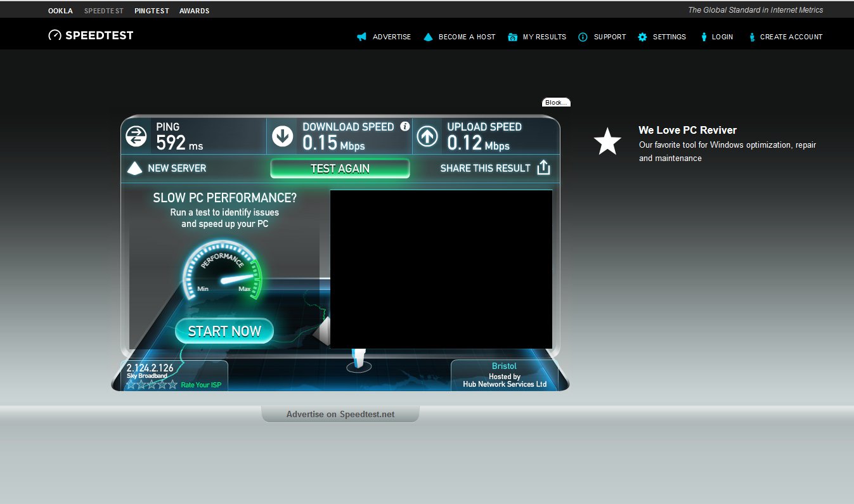The height and width of the screenshot is (504, 854).
Task: Click the Become a Host triangle icon
Action: pyautogui.click(x=428, y=37)
